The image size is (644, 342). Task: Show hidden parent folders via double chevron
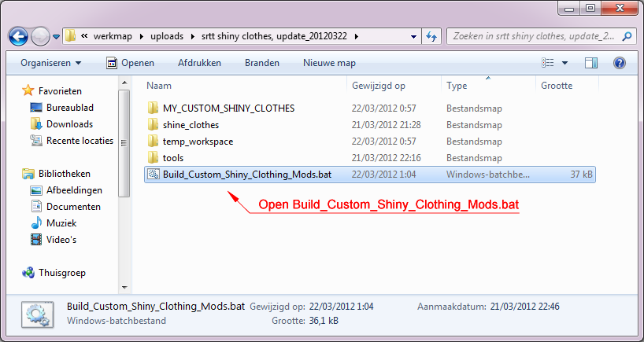84,36
